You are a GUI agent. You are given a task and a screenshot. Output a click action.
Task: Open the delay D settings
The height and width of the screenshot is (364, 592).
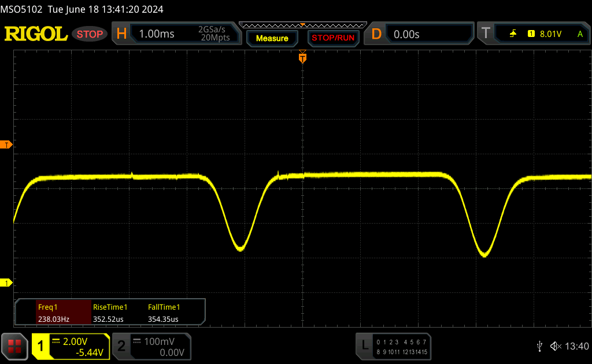(376, 34)
